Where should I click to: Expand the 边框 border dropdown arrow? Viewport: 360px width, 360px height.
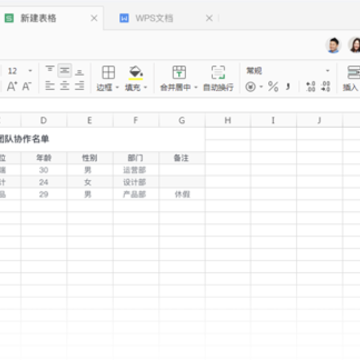click(117, 88)
